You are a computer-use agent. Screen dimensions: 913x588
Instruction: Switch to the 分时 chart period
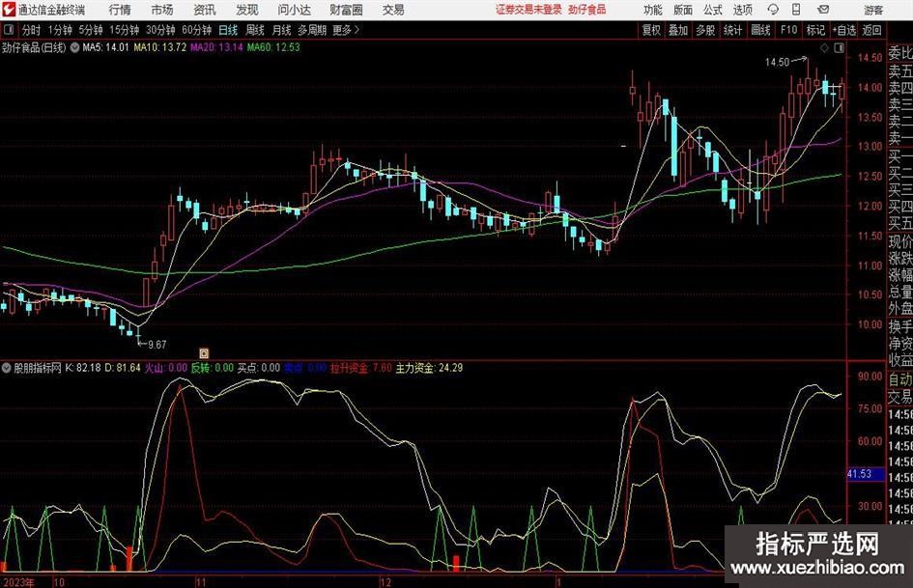(32, 30)
